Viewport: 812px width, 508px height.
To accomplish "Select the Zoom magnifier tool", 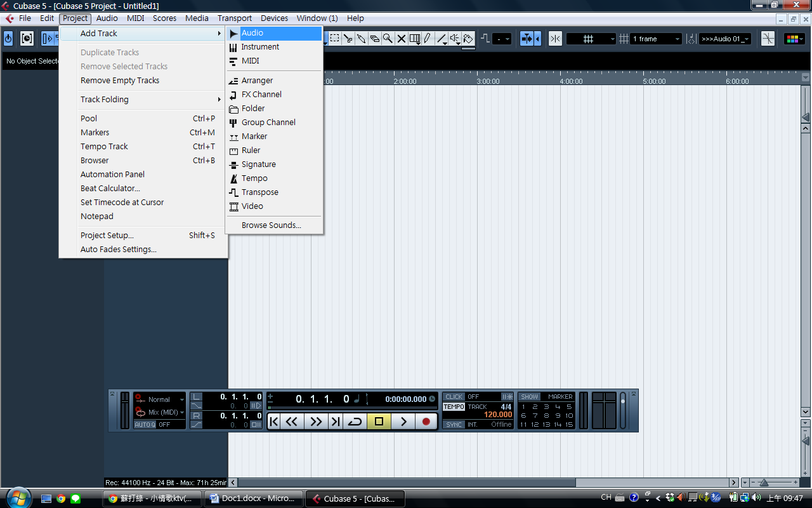I will [388, 39].
